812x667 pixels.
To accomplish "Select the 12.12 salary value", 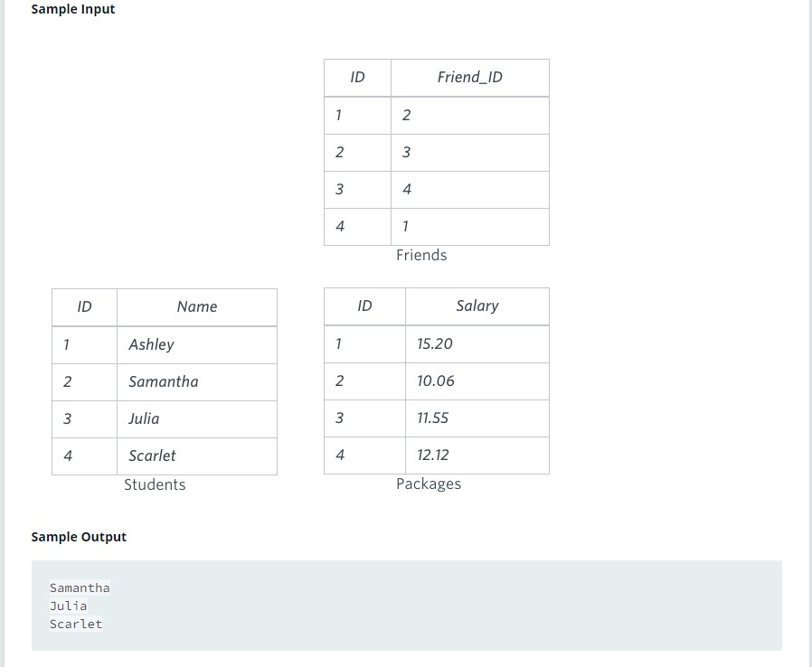I will [433, 455].
